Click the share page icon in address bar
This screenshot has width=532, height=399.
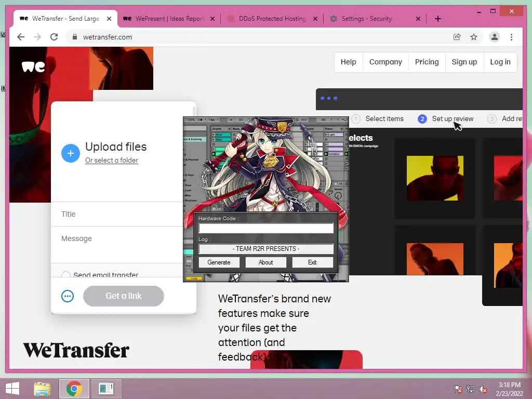(457, 37)
